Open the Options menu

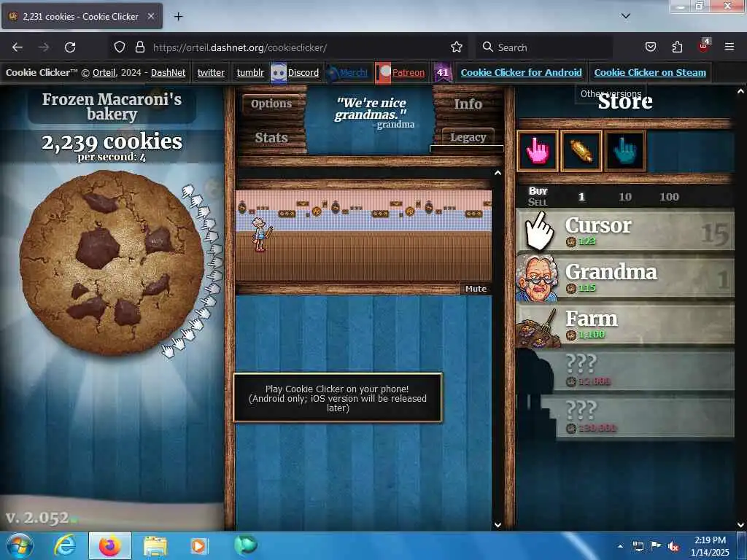pyautogui.click(x=271, y=104)
